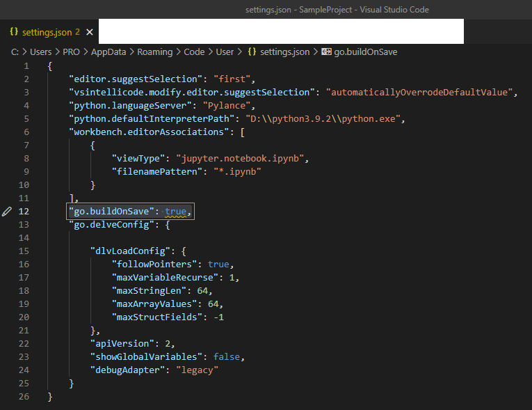The height and width of the screenshot is (410, 532).
Task: Click the "go.buildOnSave" key on line 12
Action: [112, 212]
